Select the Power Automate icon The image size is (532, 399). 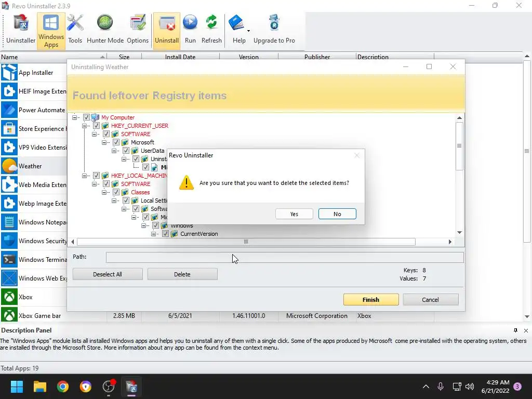pyautogui.click(x=9, y=110)
